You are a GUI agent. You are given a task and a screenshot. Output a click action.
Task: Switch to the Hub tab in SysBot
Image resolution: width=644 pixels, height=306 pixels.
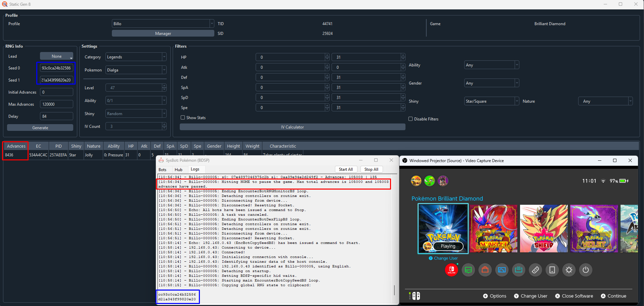(x=178, y=169)
